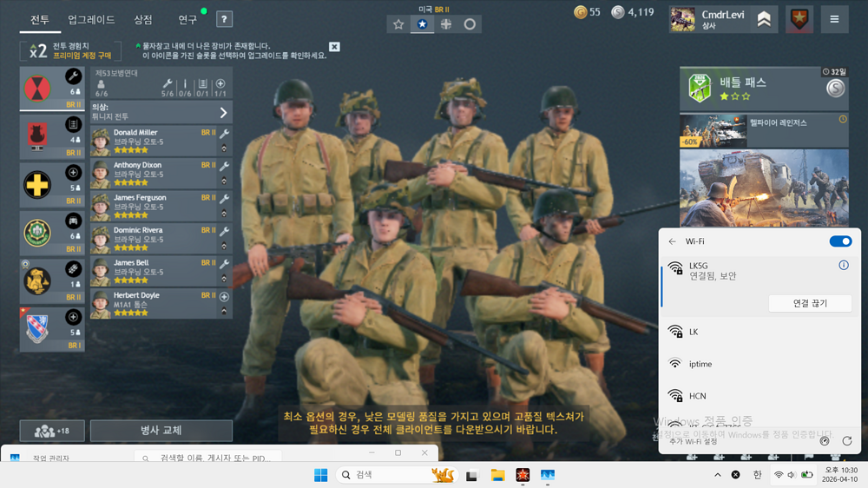The width and height of the screenshot is (868, 488).
Task: Click the LK5G network info icon
Action: click(843, 265)
